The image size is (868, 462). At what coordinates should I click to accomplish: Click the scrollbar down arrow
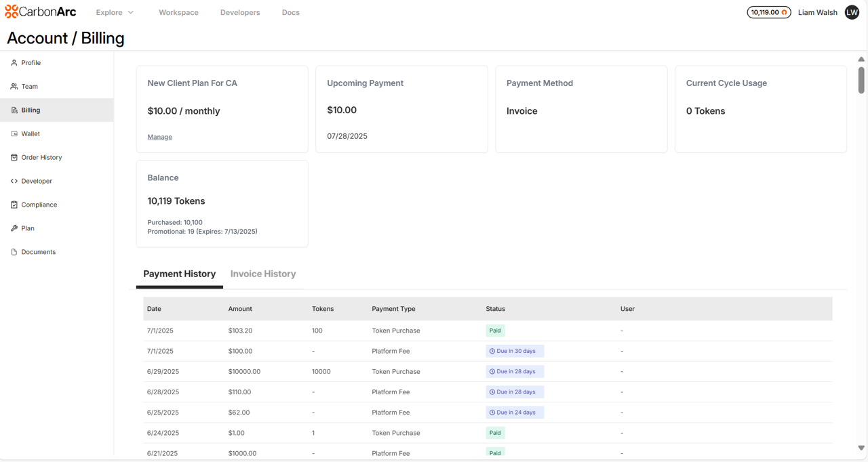click(x=861, y=448)
